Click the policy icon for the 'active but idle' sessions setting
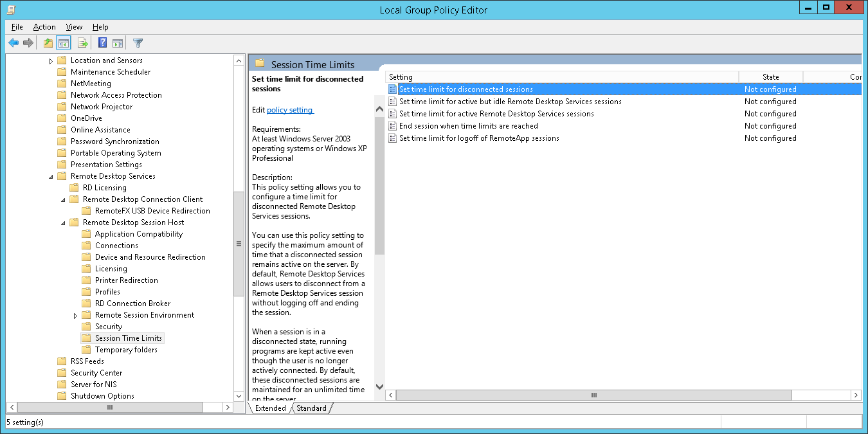 click(393, 102)
